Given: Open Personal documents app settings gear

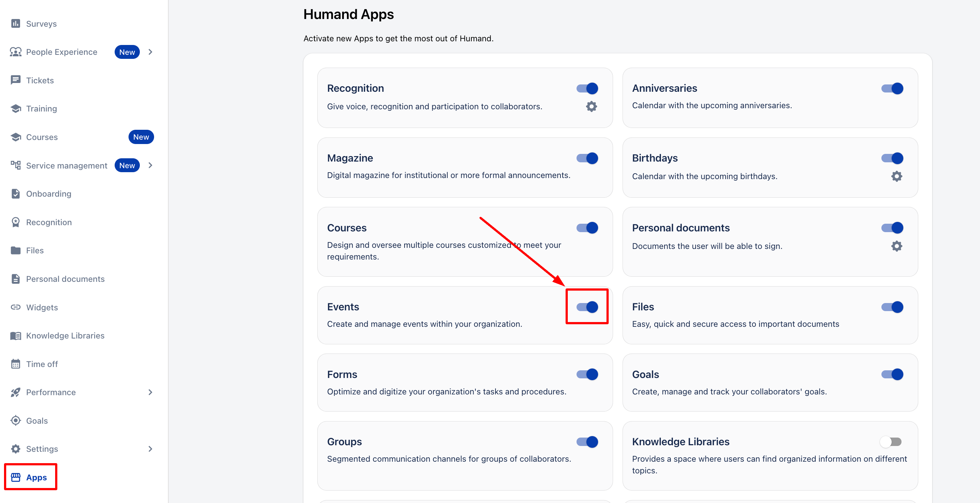Looking at the screenshot, I should tap(896, 246).
